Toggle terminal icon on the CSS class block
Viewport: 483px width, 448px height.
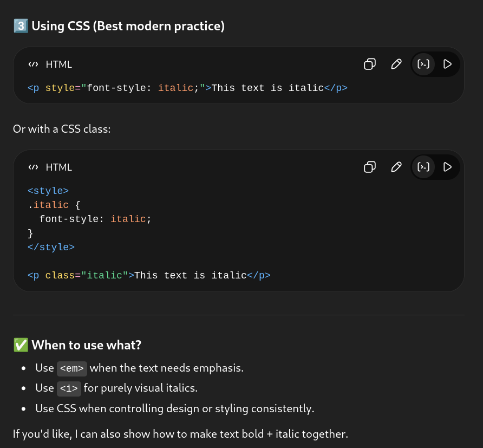423,167
